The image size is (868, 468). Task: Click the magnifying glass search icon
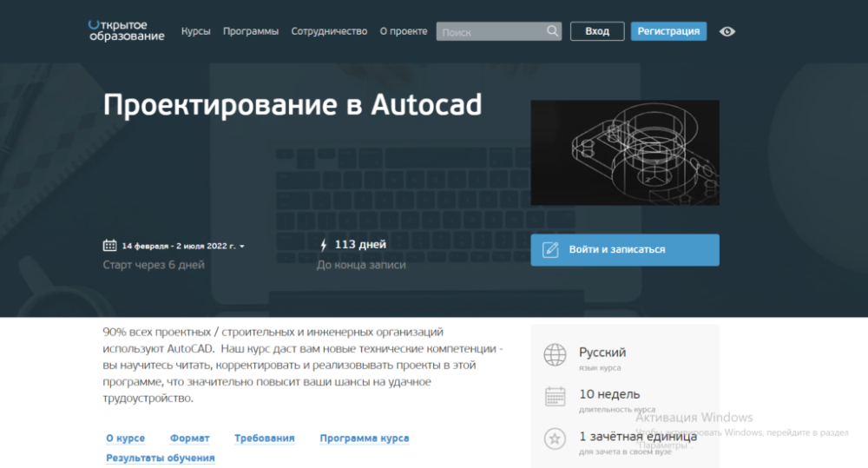pyautogui.click(x=552, y=31)
